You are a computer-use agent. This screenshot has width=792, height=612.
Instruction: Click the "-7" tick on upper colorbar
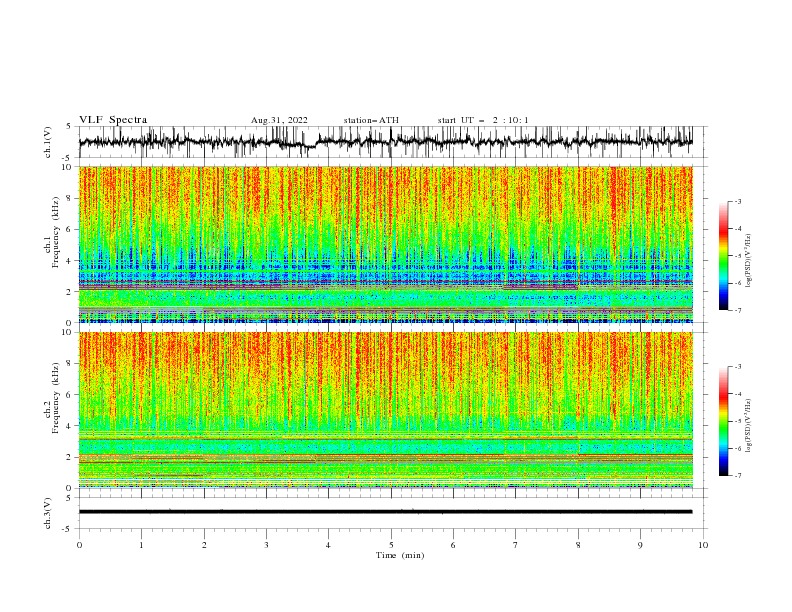click(738, 310)
